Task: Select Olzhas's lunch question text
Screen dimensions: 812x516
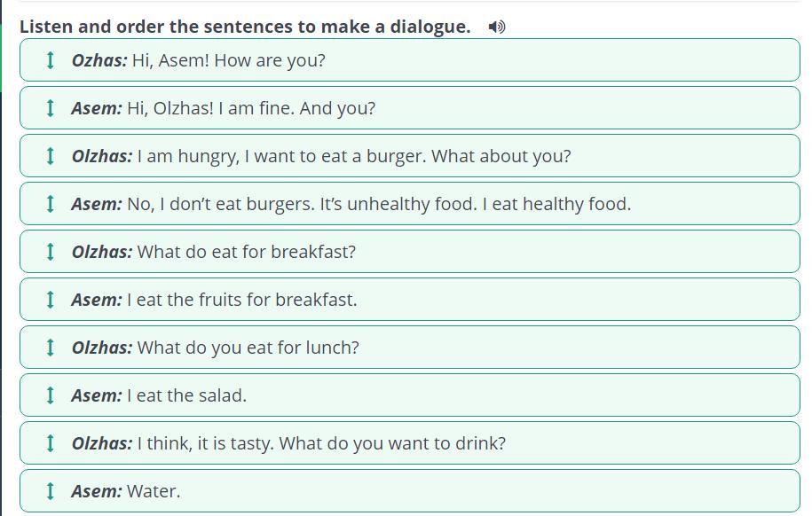Action: pyautogui.click(x=248, y=348)
